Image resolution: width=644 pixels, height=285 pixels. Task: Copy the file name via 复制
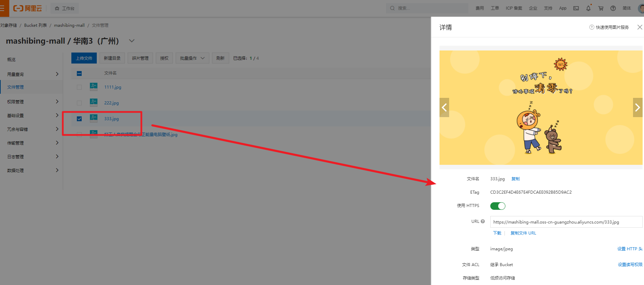(x=515, y=179)
